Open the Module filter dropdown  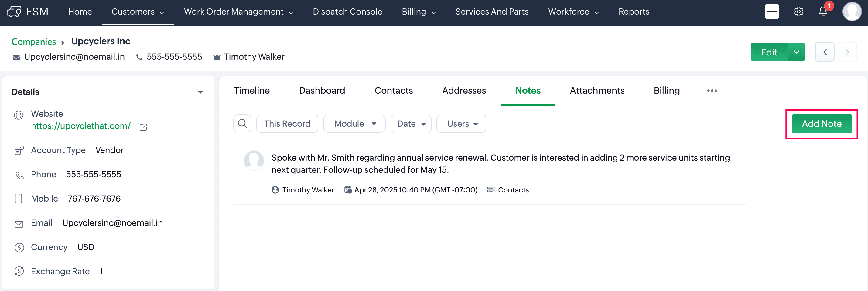tap(354, 124)
